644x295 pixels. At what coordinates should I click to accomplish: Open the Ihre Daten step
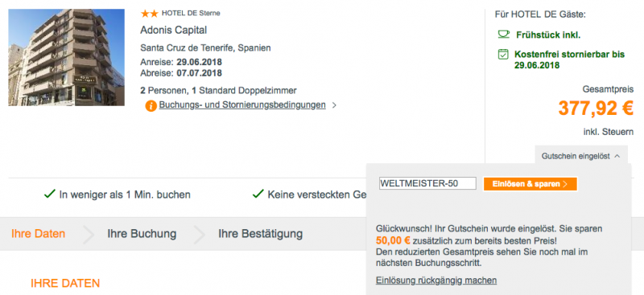[38, 234]
